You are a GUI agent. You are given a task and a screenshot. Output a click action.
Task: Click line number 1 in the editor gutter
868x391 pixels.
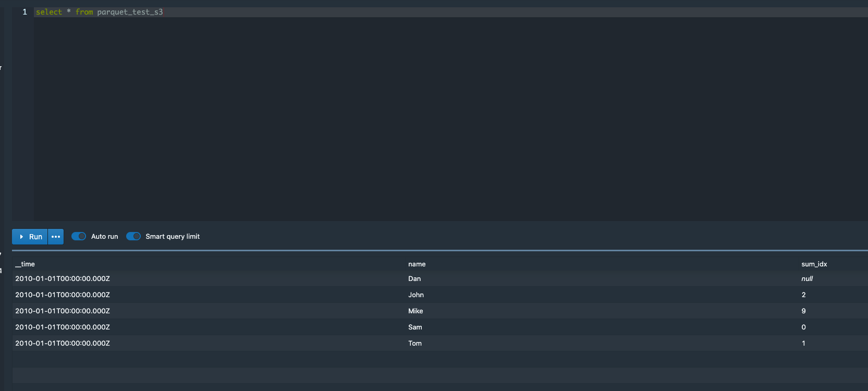click(x=25, y=12)
